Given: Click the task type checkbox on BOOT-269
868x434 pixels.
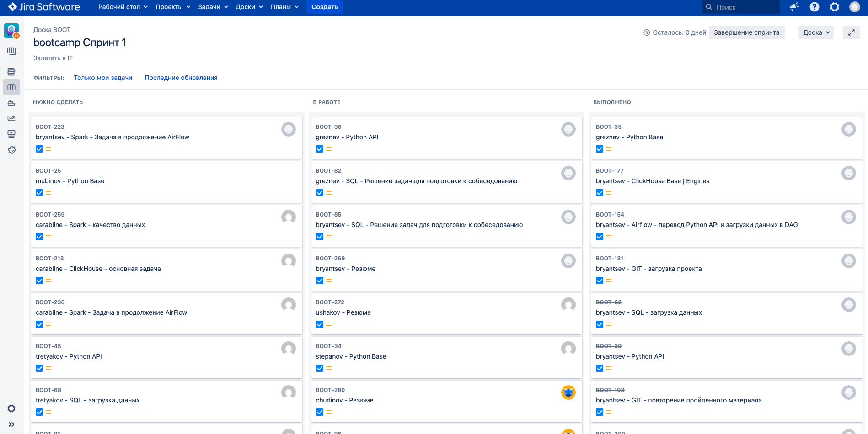Looking at the screenshot, I should click(320, 281).
